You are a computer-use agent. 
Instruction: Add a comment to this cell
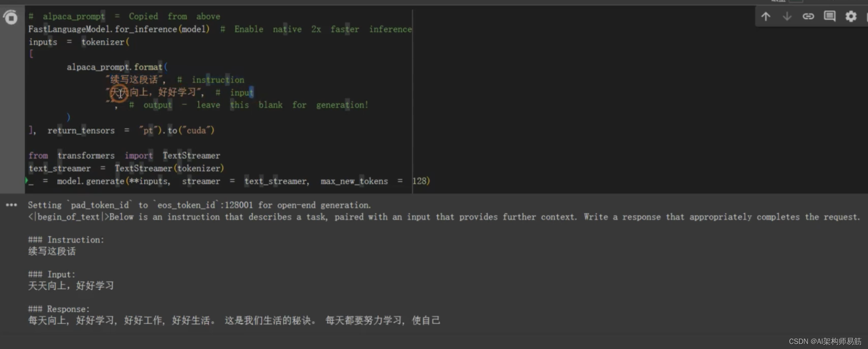(829, 16)
